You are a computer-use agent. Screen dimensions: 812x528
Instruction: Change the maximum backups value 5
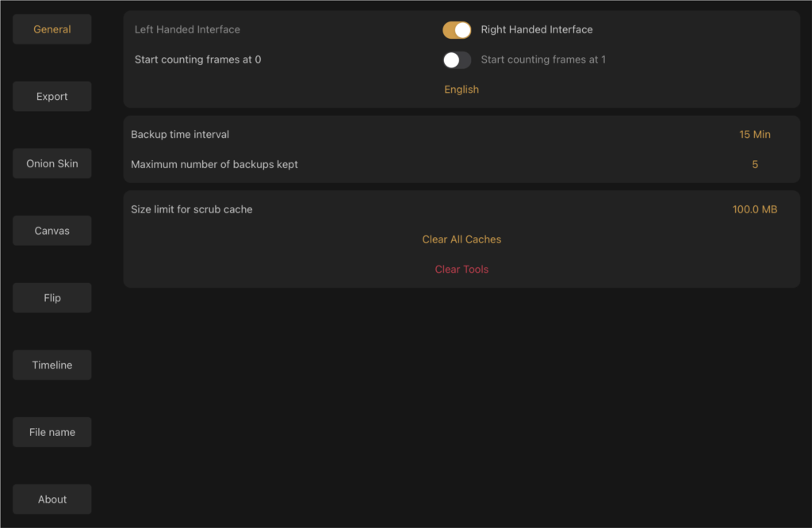tap(755, 165)
